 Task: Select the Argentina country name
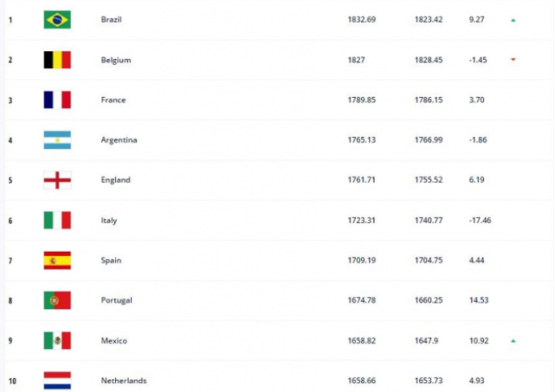pyautogui.click(x=119, y=140)
